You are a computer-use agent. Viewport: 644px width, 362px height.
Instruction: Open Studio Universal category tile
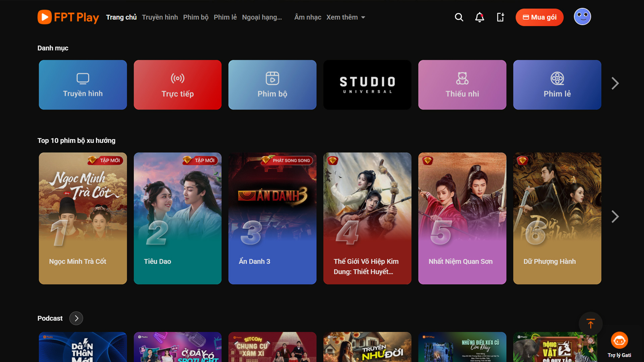click(x=367, y=85)
